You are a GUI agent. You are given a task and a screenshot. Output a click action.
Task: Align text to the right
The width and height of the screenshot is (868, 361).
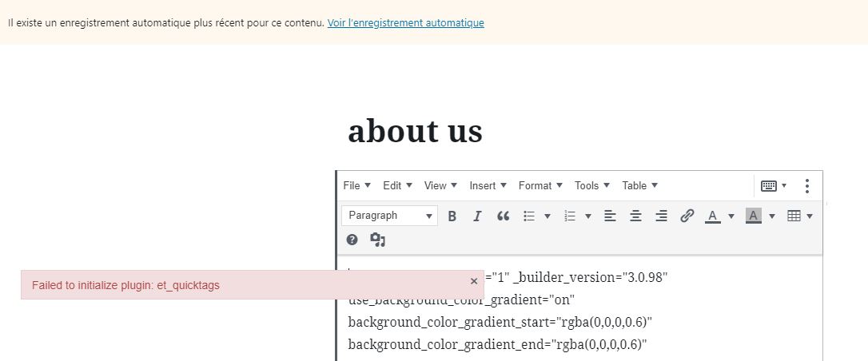click(661, 216)
